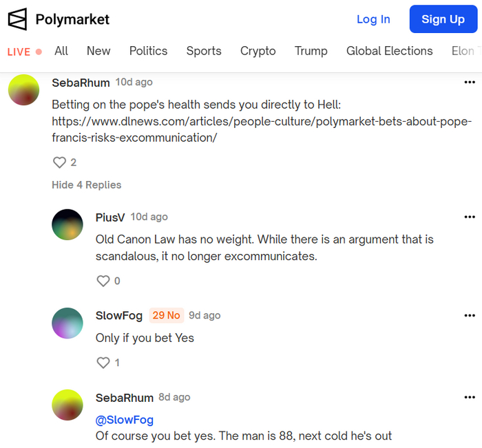Select the Sports category tab

pos(204,51)
